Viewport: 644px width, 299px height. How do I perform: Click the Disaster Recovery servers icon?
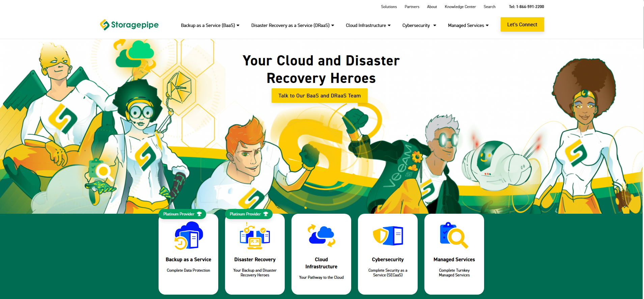point(255,236)
